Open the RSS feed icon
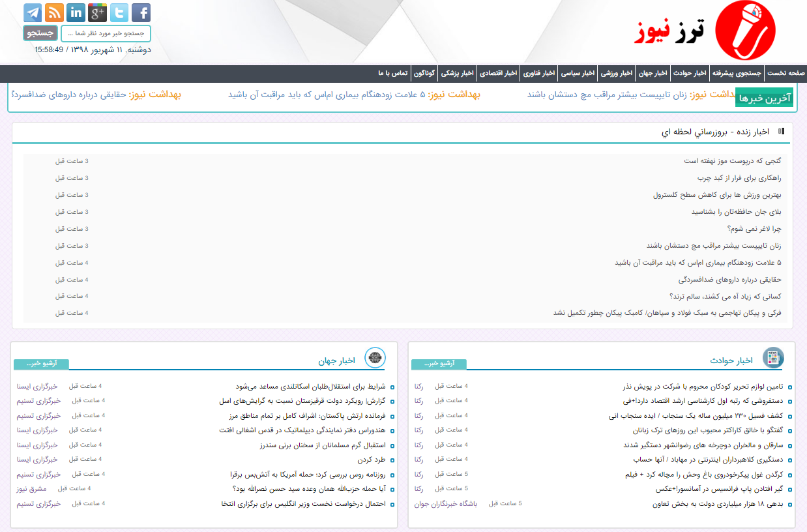This screenshot has width=807, height=532. [x=54, y=12]
